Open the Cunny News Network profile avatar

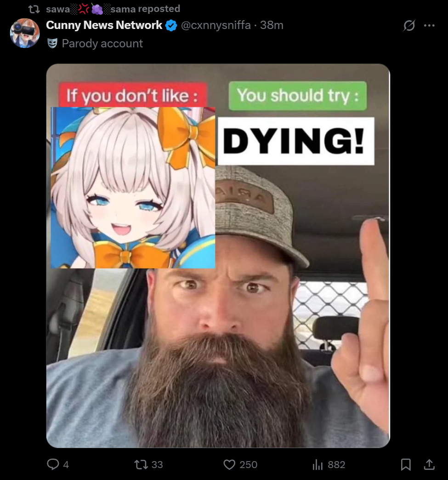pyautogui.click(x=25, y=33)
